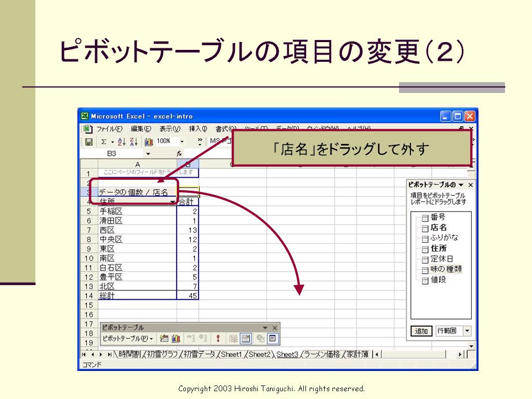Screen dimensions: 532x399
Task: Open the 100% zoom dropdown
Action: coord(182,141)
